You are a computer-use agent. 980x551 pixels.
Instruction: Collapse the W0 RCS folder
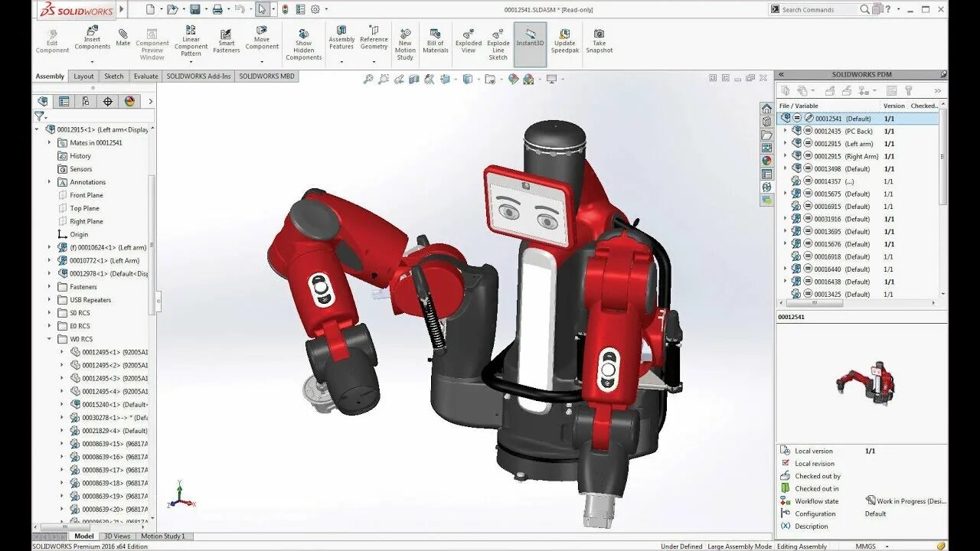(x=49, y=339)
